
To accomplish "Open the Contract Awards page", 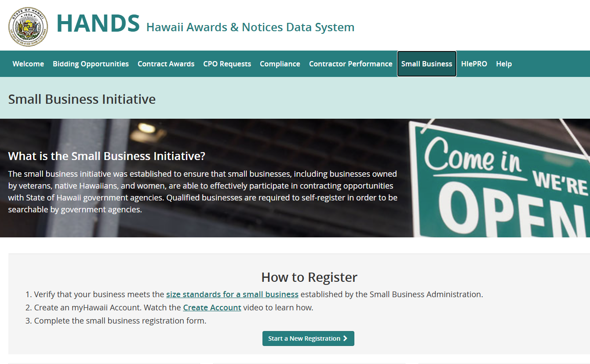I will [x=166, y=64].
